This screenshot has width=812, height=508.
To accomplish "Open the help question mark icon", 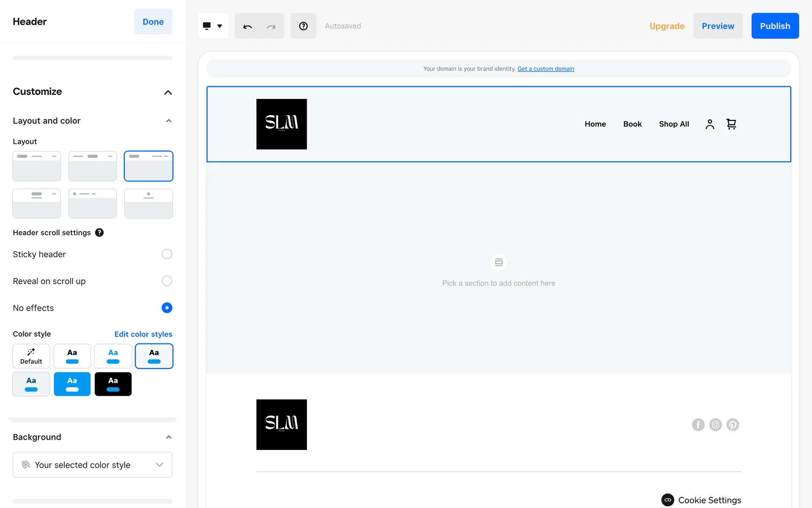I will point(303,26).
